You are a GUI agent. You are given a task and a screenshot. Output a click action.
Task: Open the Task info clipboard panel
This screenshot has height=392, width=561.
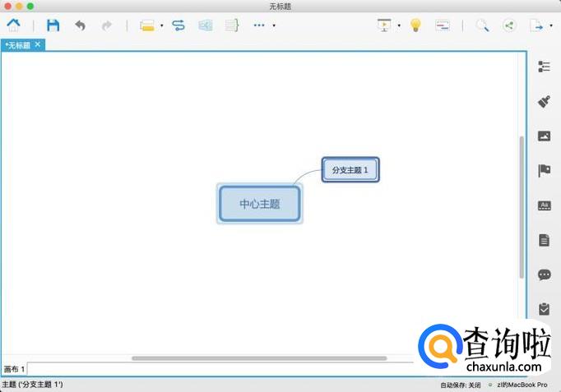[544, 309]
